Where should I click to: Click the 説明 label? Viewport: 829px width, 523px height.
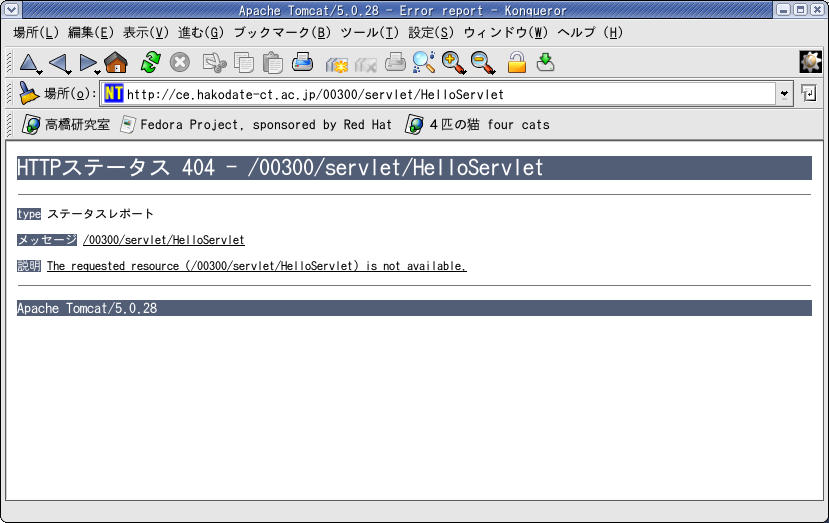point(29,265)
